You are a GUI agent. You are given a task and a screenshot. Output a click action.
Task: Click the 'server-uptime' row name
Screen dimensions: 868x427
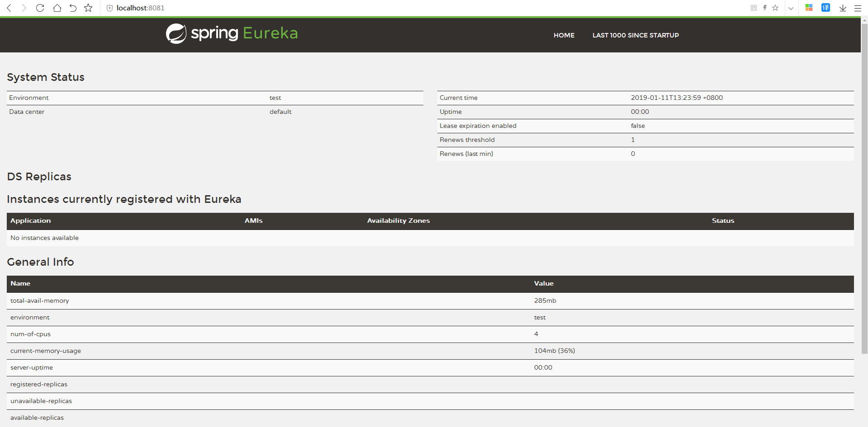pyautogui.click(x=32, y=367)
